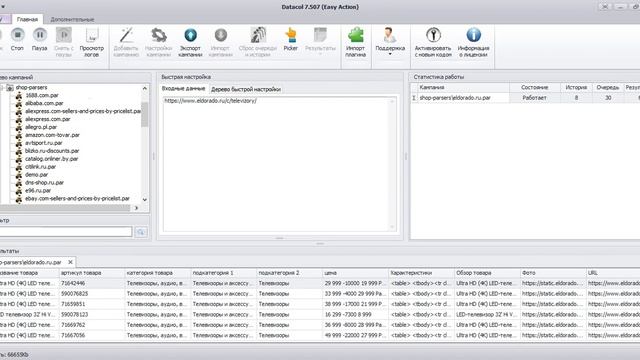Screen dimensions: 640x360
Task: Sort by артикул товара column
Action: point(91,273)
